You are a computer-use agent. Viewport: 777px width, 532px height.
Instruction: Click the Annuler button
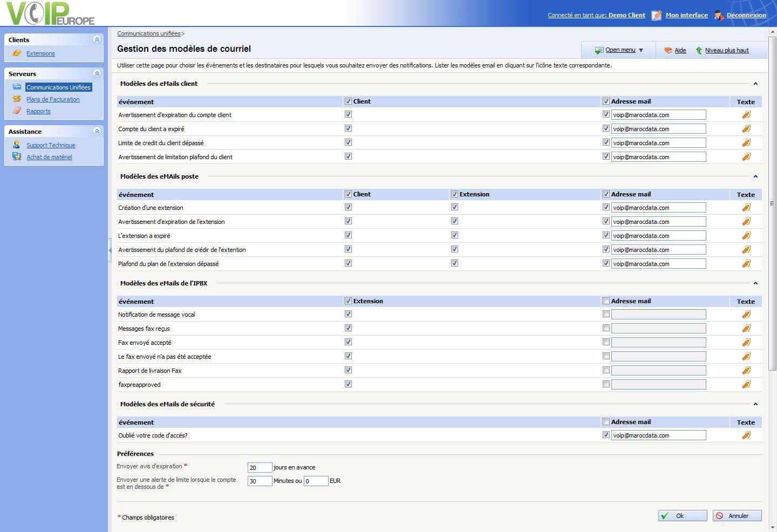click(x=737, y=516)
